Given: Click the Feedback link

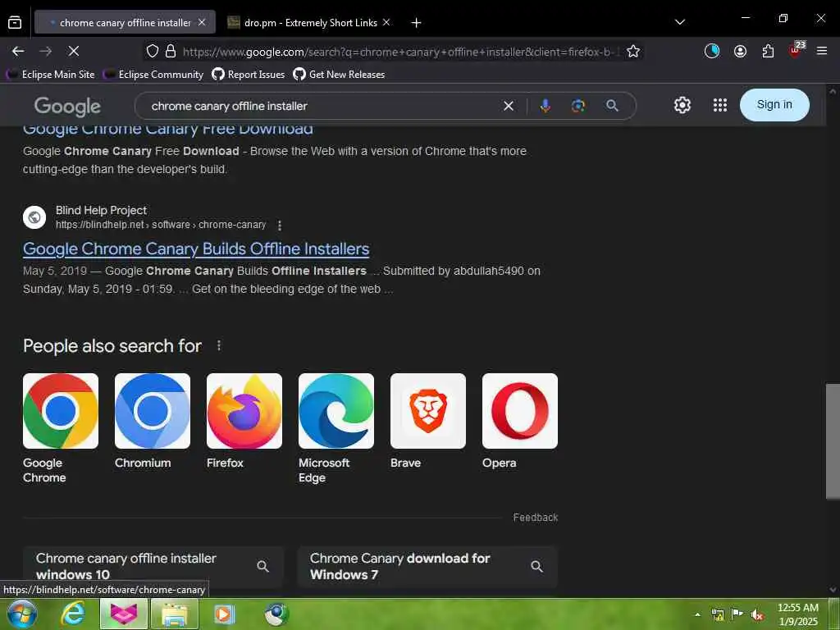Looking at the screenshot, I should [x=535, y=518].
